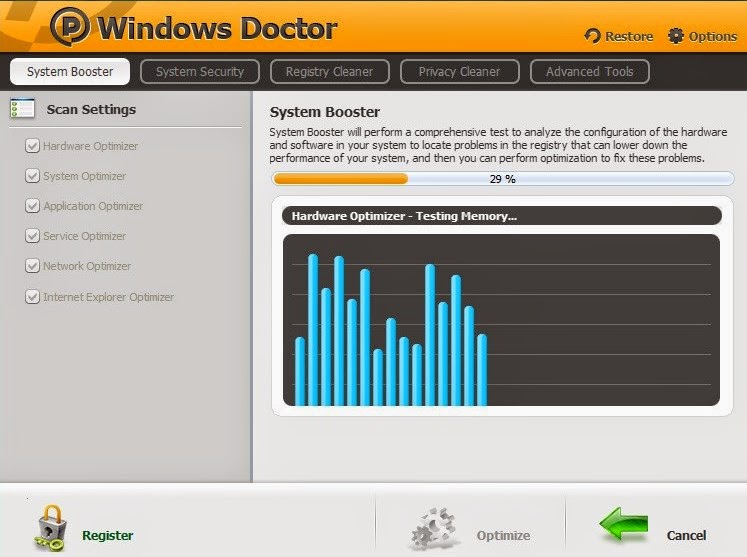
Task: Click the Register padlock and keys icon
Action: coord(50,528)
